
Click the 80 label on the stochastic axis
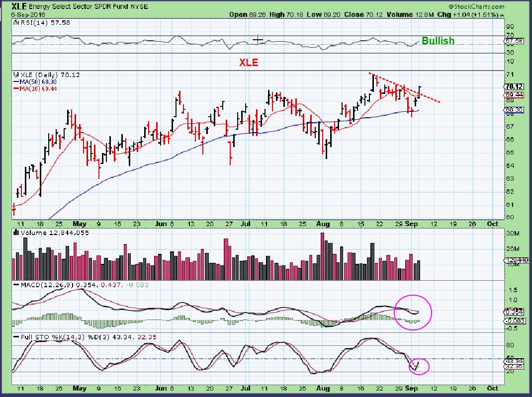point(510,345)
